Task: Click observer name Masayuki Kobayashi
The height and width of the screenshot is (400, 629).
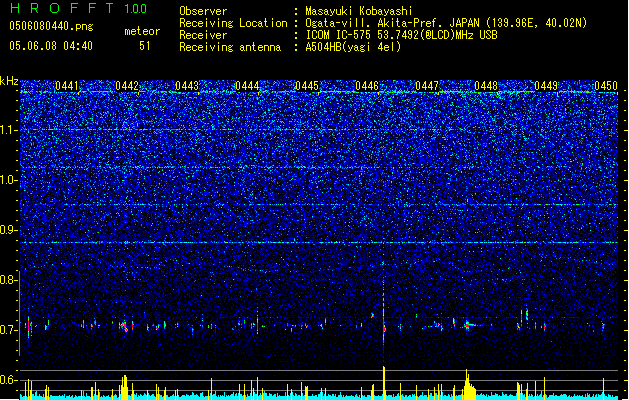Action: pos(359,11)
